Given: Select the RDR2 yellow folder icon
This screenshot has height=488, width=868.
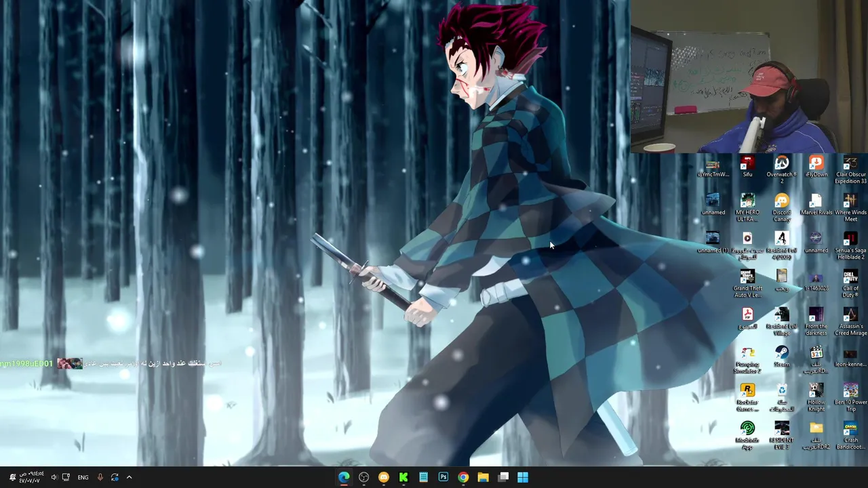Looking at the screenshot, I should tap(816, 436).
